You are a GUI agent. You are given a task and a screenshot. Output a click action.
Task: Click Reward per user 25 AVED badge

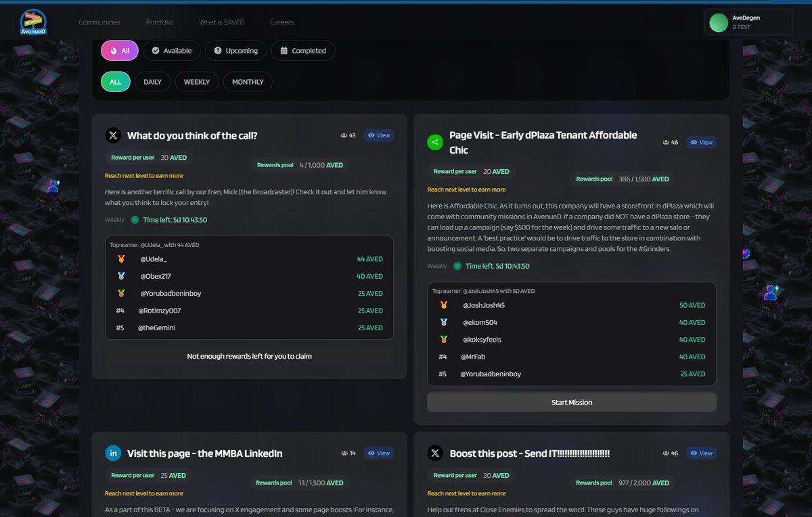point(148,476)
